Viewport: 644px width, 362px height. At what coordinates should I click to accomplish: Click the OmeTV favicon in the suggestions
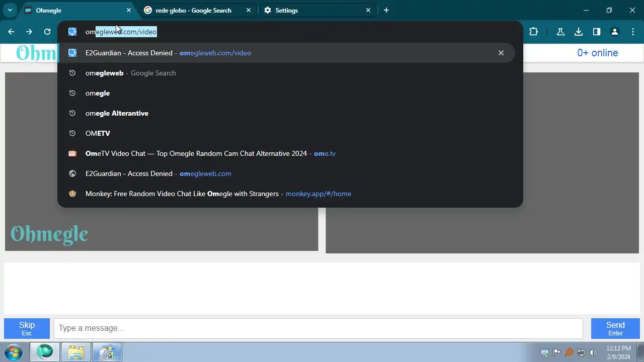click(72, 153)
